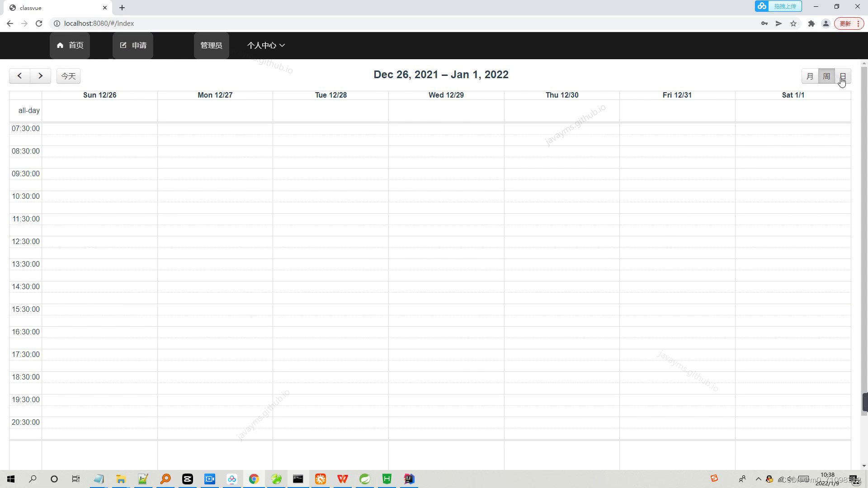Viewport: 868px width, 488px height.
Task: Open File Explorer from taskbar
Action: coord(121,479)
